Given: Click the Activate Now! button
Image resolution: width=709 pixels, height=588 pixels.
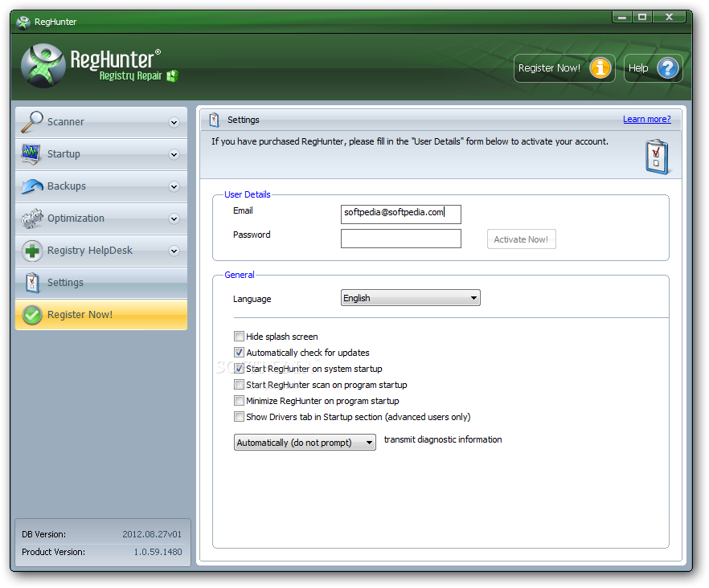Looking at the screenshot, I should (522, 239).
